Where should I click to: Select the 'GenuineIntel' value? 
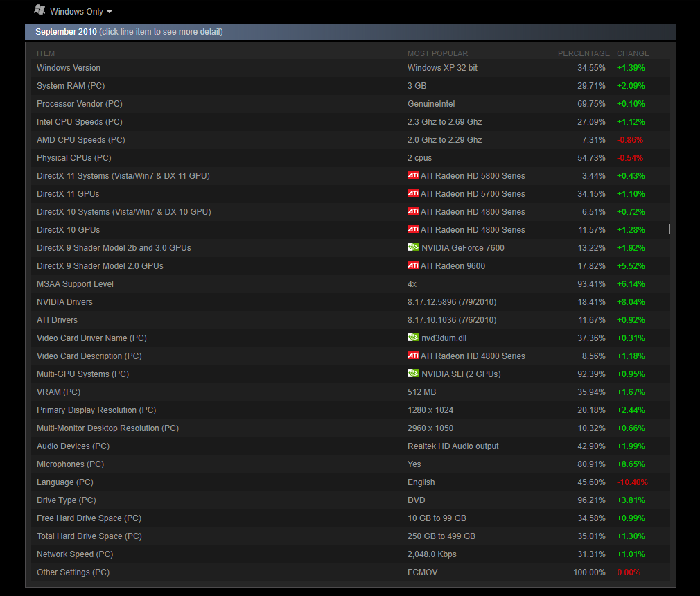(431, 103)
